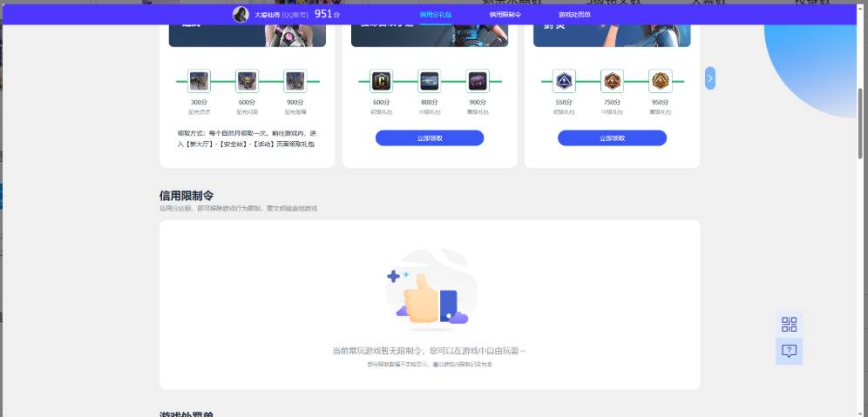Open the user avatar in the purple header

tap(241, 15)
